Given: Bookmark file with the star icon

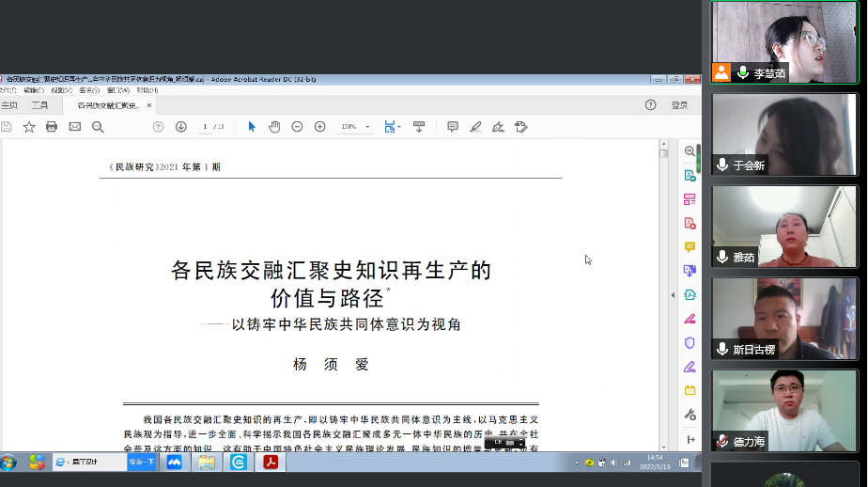Looking at the screenshot, I should (x=29, y=127).
